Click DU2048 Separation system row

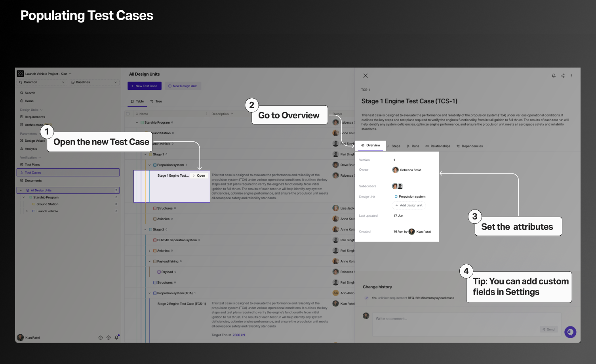177,240
